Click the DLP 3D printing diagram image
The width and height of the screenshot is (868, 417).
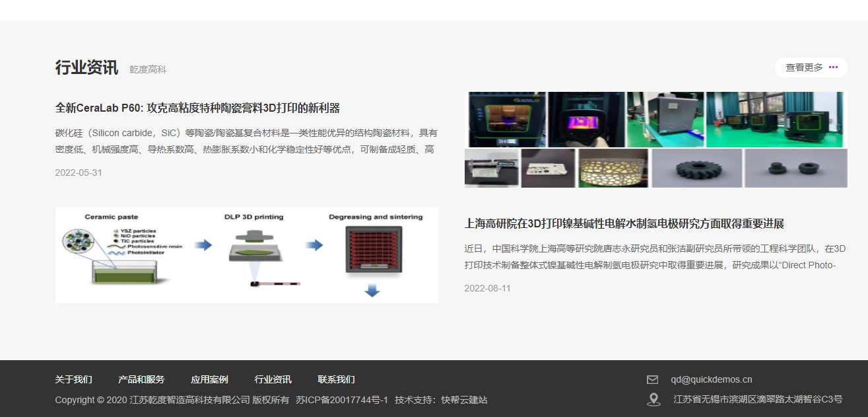tap(246, 254)
